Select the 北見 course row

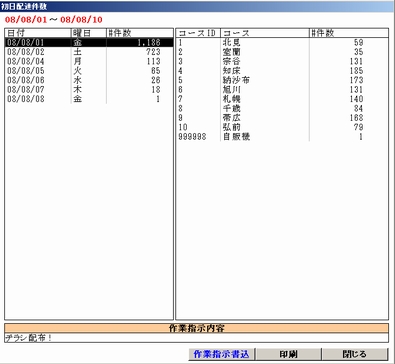282,42
